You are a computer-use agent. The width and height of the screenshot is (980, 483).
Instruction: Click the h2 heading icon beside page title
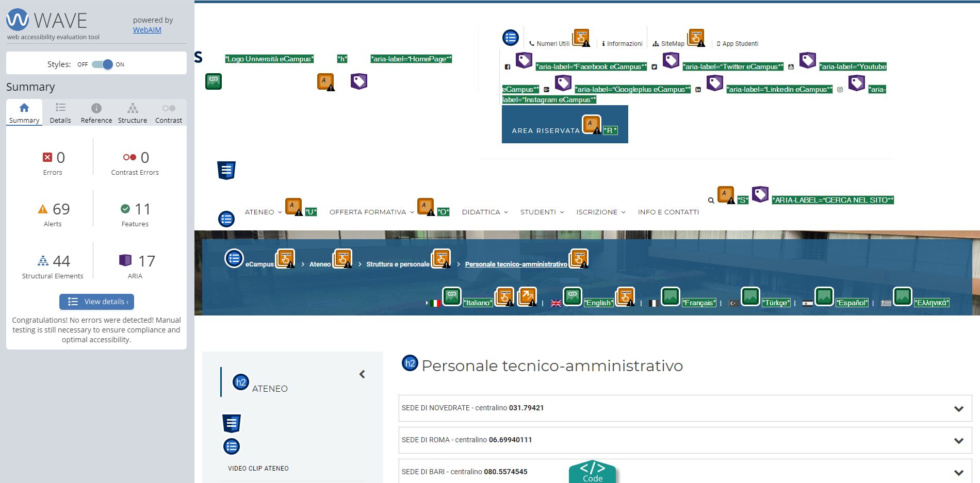(410, 363)
